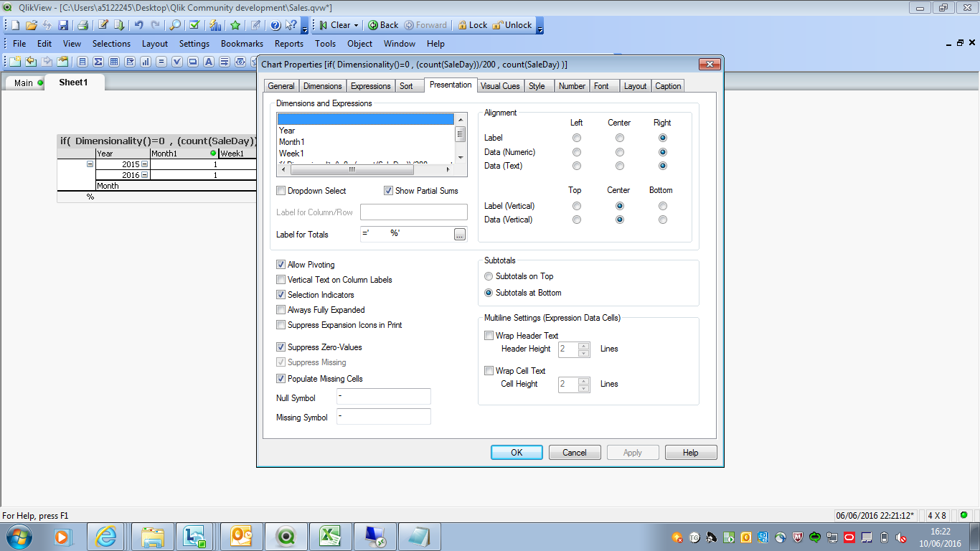This screenshot has width=980, height=551.
Task: Click the dimensions list horizontal scrollbar thumb
Action: point(352,170)
